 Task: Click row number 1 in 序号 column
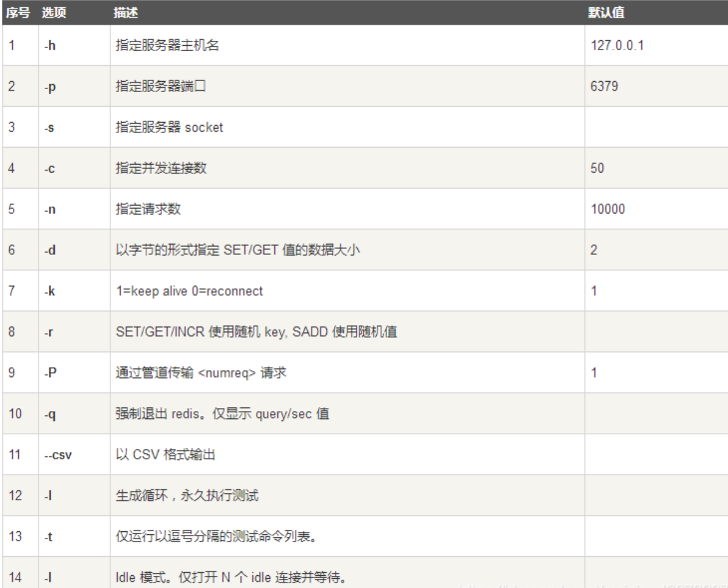[12, 45]
